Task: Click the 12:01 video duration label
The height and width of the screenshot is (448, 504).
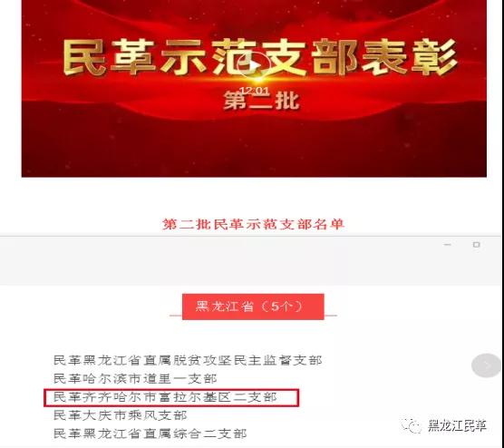Action: 254,91
